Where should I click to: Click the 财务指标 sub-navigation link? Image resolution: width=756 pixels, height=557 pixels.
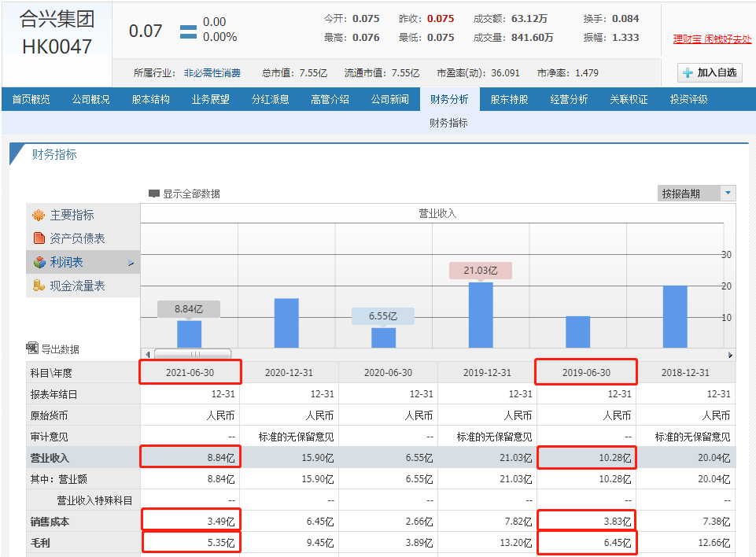pyautogui.click(x=448, y=123)
